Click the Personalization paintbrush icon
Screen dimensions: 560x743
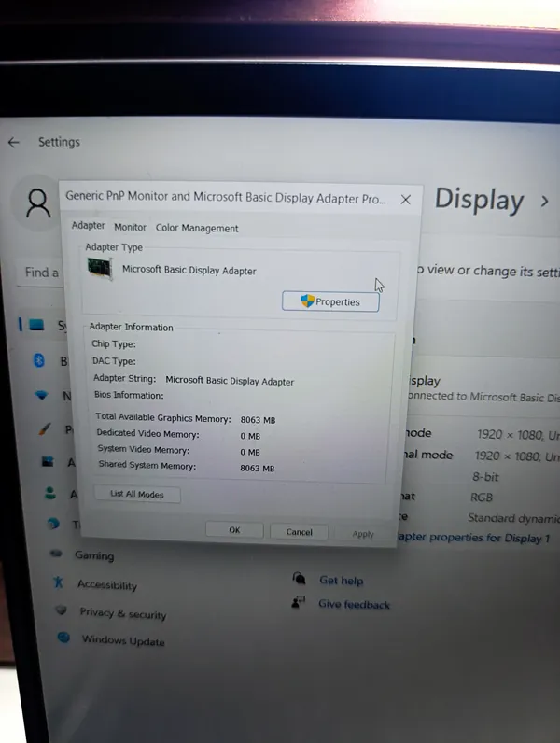(44, 429)
